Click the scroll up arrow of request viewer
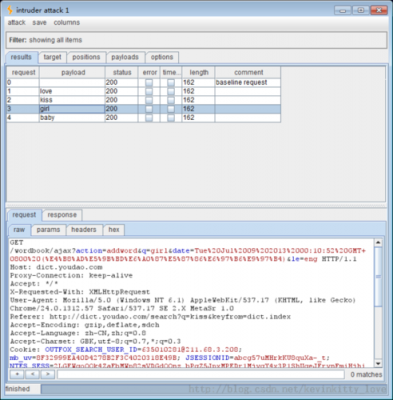The width and height of the screenshot is (393, 400). [378, 243]
